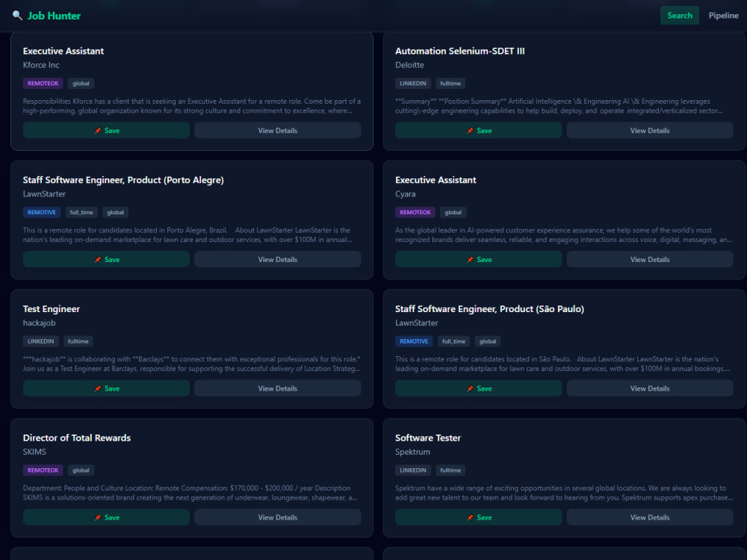
Task: Save the Deloitte Automation Selenium-SDET III job
Action: coord(478,131)
